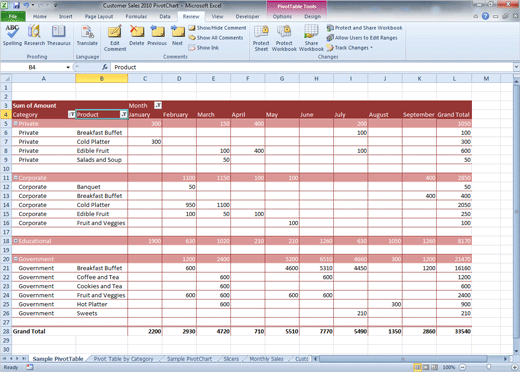The width and height of the screenshot is (520, 372).
Task: Click the Save icon in title bar
Action: point(16,5)
